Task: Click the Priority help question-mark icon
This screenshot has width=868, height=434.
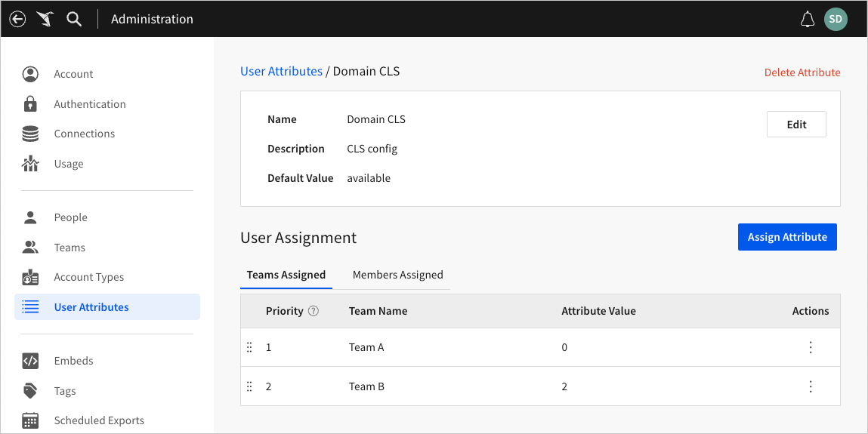Action: pyautogui.click(x=314, y=311)
